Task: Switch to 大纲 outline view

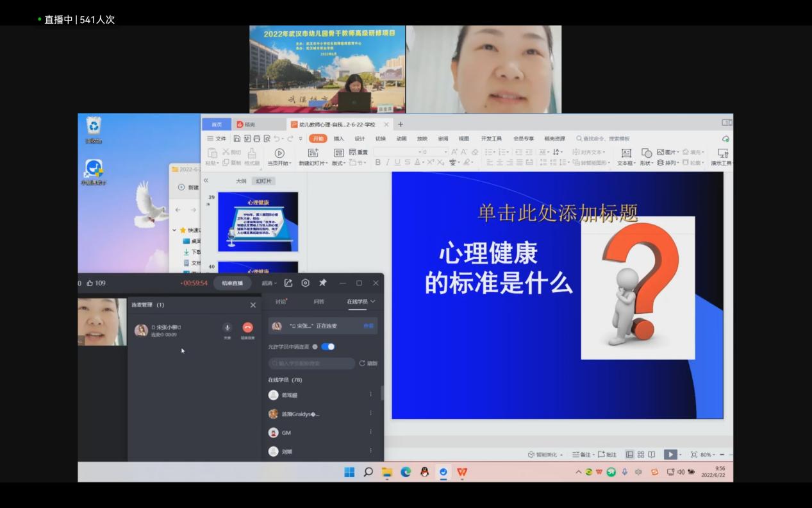Action: point(241,181)
